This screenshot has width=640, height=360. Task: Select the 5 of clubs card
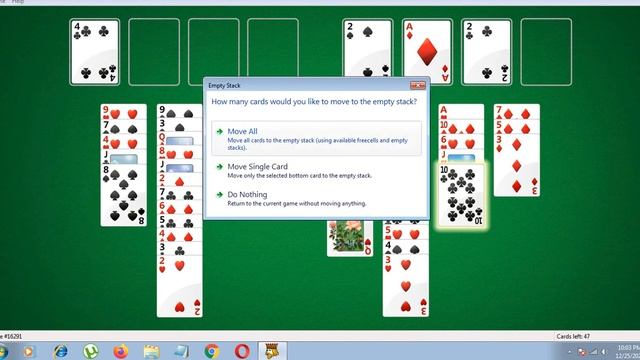point(180,222)
